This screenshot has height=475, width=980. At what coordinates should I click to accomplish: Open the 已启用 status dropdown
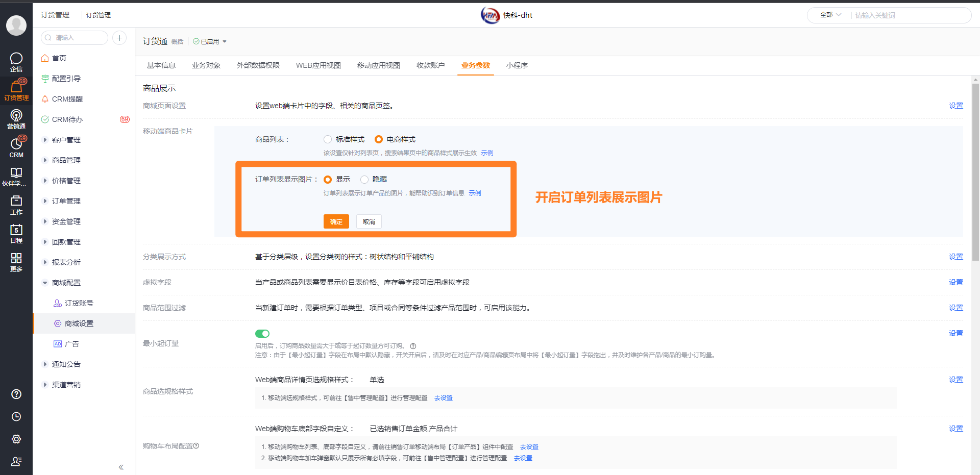(x=210, y=41)
